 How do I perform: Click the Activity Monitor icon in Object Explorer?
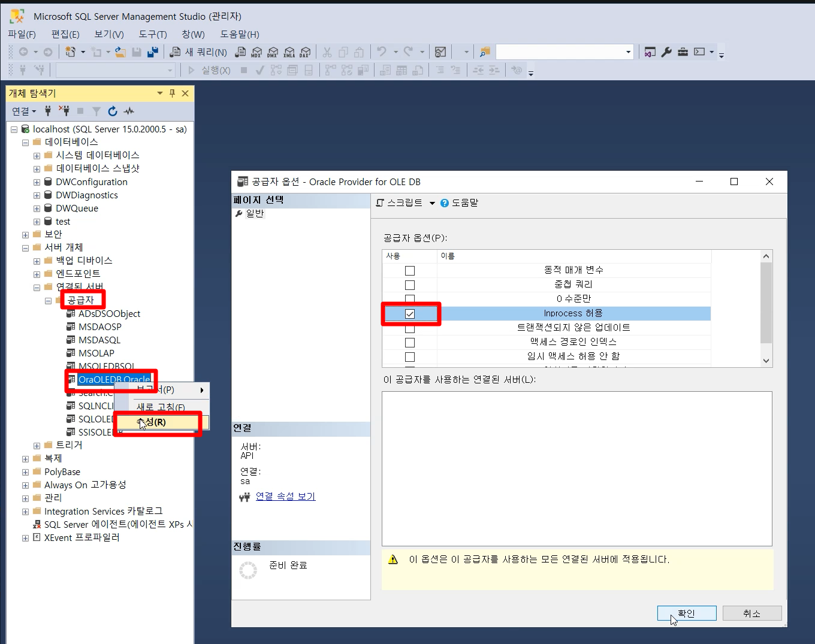pyautogui.click(x=128, y=111)
